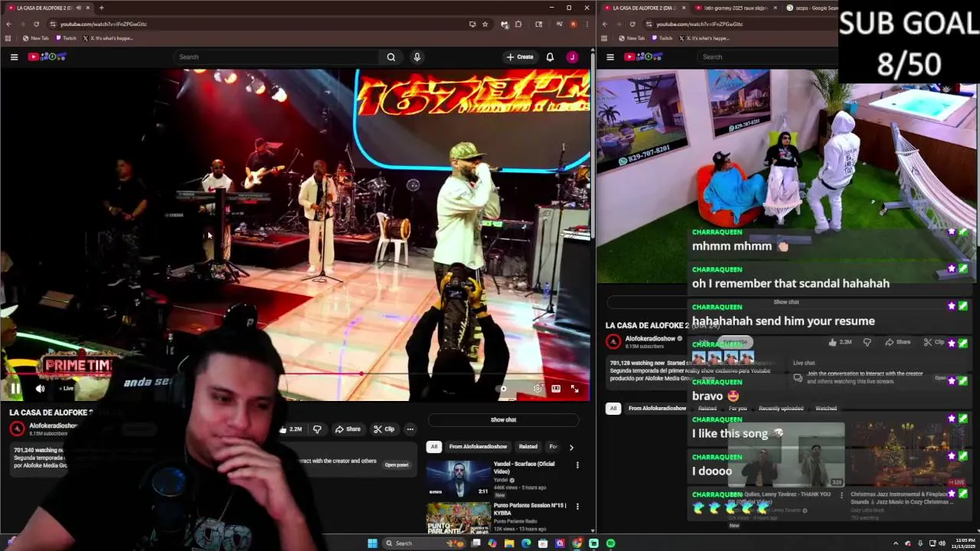
Task: Select the All chip in right window
Action: (612, 408)
